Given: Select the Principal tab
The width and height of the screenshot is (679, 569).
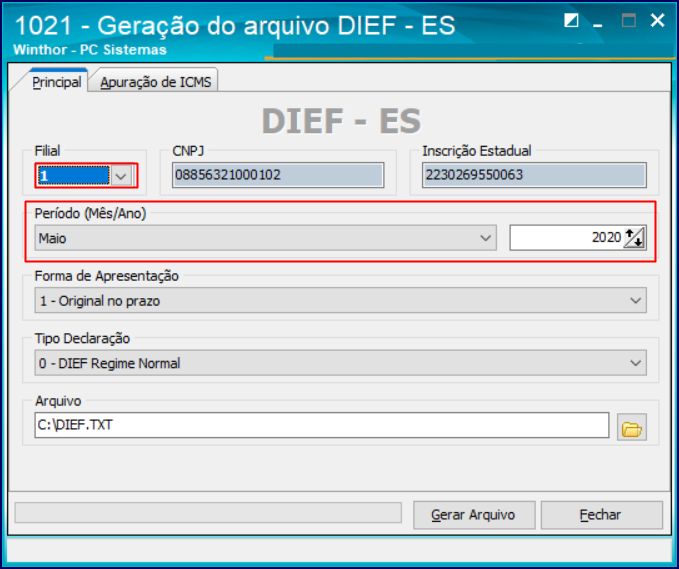Looking at the screenshot, I should [57, 81].
